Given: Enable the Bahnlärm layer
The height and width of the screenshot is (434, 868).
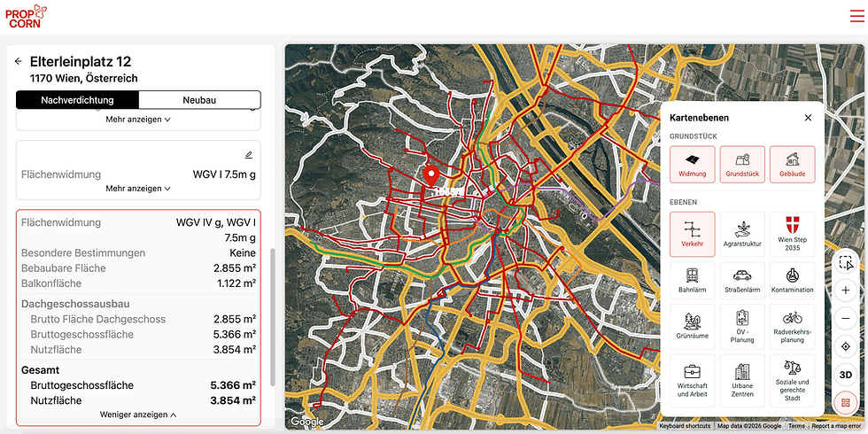Looking at the screenshot, I should coord(693,281).
